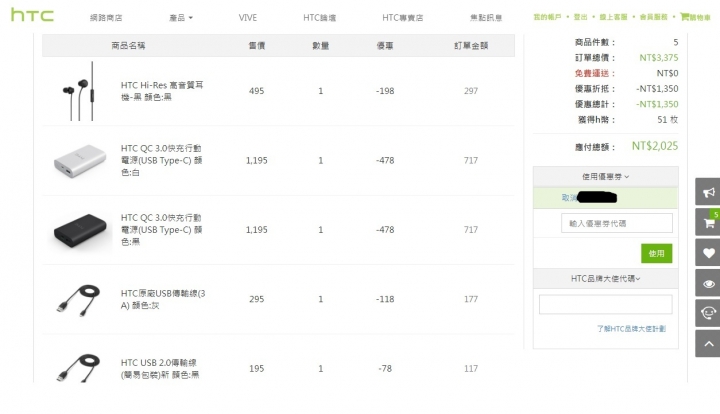Viewport: 720px width, 414px height.
Task: Open the floating shopping cart icon
Action: coord(708,222)
